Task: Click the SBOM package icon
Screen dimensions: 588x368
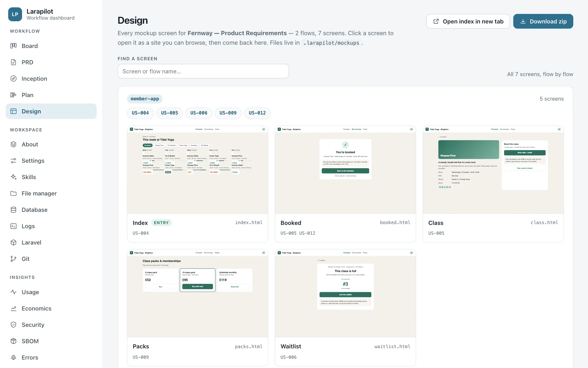Action: click(13, 341)
